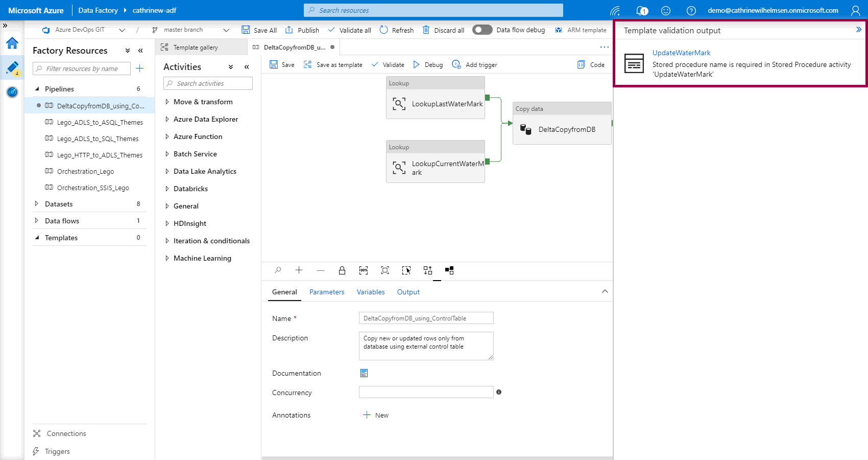Open the Template gallery tab
868x460 pixels.
pos(196,47)
